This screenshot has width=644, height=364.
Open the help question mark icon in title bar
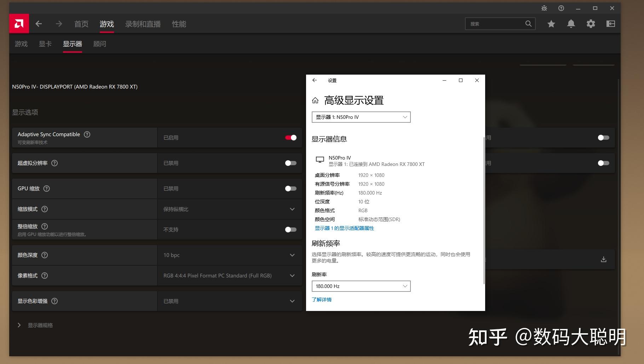(561, 8)
